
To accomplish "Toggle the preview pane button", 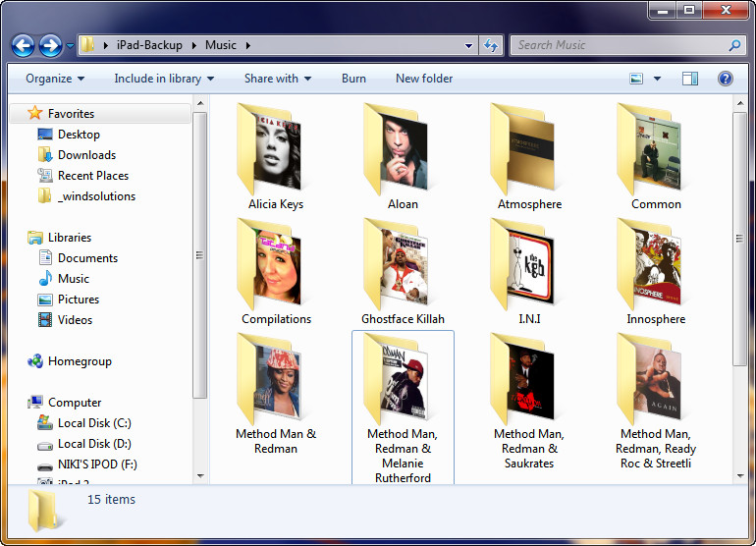I will pyautogui.click(x=690, y=79).
